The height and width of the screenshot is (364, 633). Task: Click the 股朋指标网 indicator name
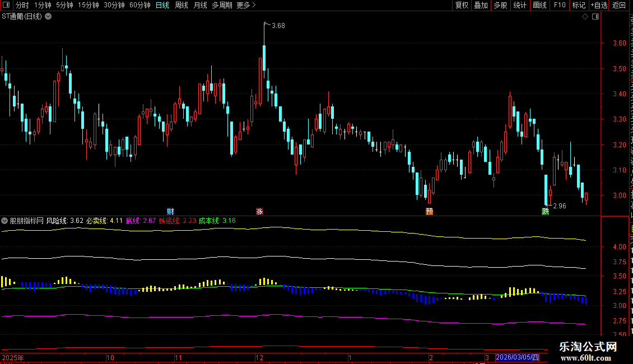27,221
